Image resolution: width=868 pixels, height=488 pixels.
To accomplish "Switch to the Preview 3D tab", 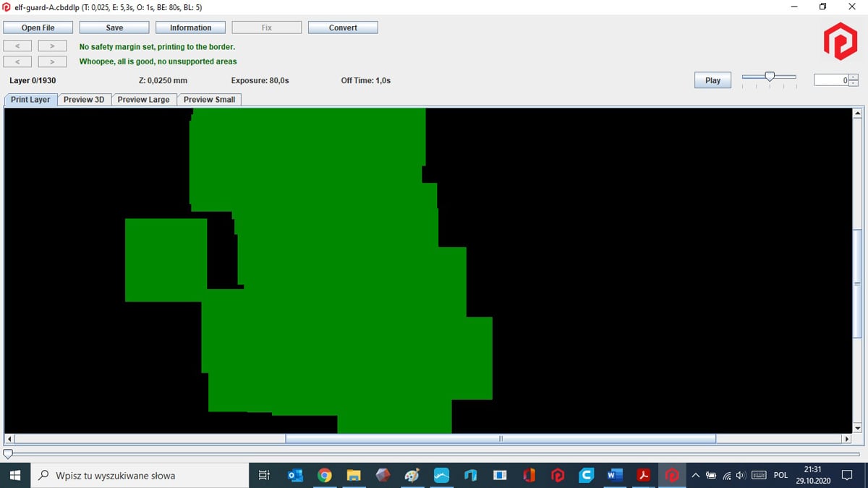I will (x=84, y=100).
